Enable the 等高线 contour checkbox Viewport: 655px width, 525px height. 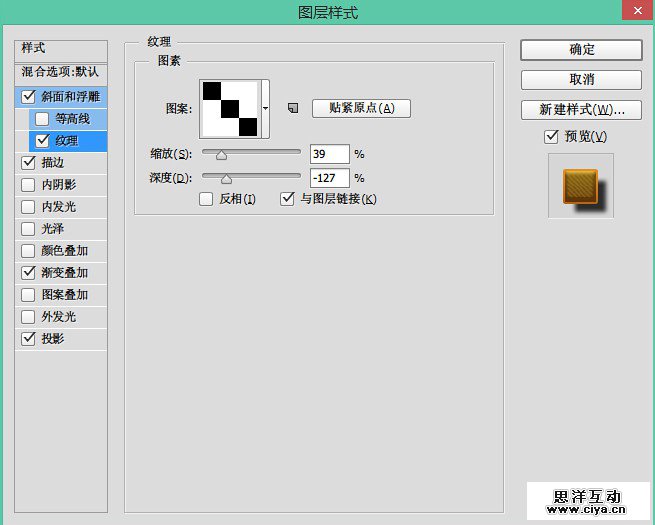coord(43,119)
